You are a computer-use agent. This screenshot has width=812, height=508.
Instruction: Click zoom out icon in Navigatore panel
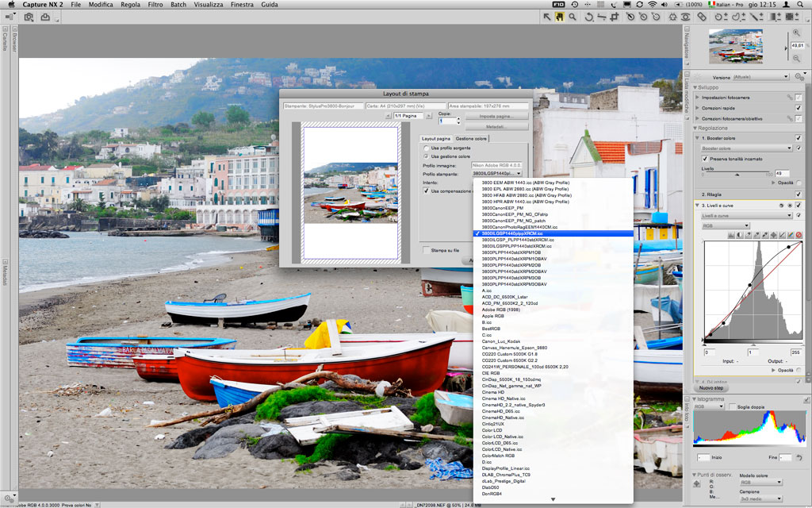[x=796, y=58]
